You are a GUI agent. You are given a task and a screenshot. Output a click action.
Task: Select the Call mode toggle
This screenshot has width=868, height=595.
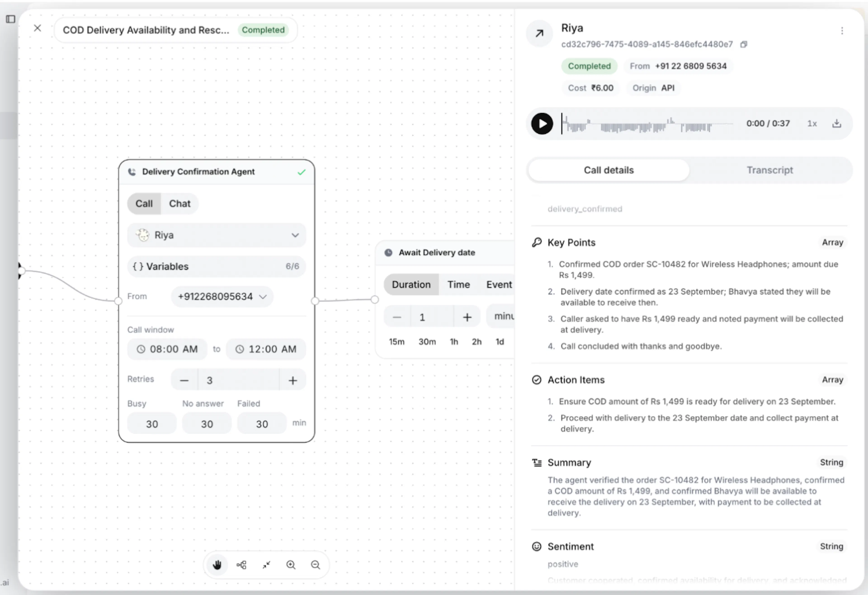pyautogui.click(x=144, y=203)
